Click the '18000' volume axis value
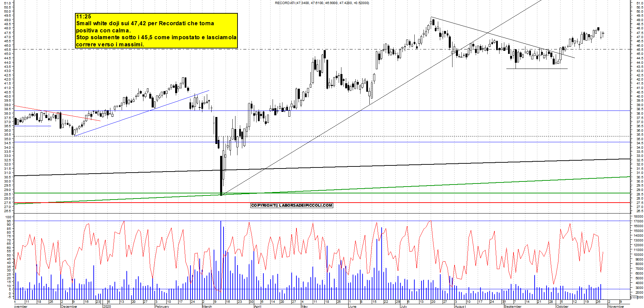The height and width of the screenshot is (308, 644). (x=638, y=217)
